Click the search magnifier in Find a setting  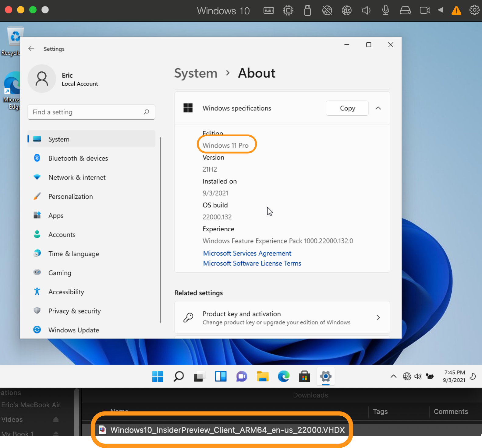[146, 112]
